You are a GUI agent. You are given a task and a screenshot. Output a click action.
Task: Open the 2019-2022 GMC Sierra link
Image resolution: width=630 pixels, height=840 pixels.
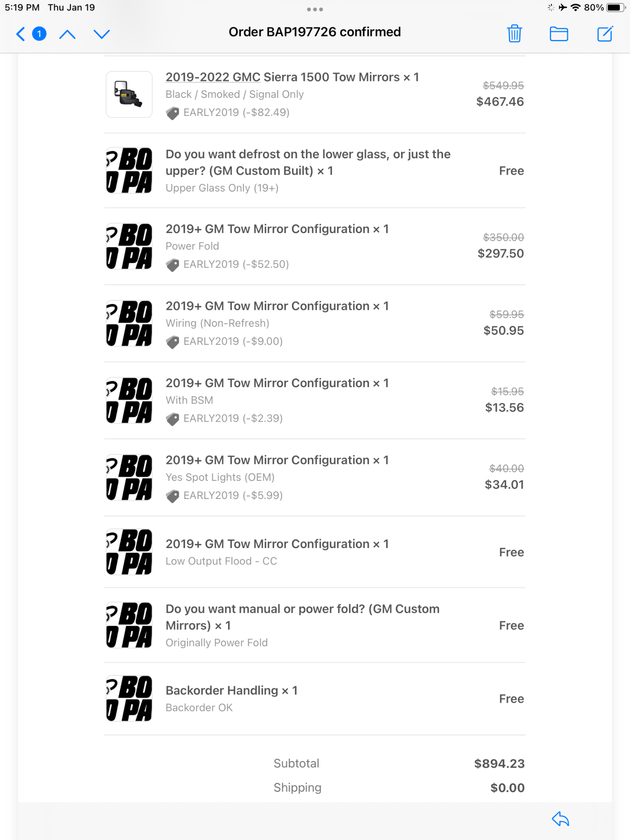(x=213, y=77)
